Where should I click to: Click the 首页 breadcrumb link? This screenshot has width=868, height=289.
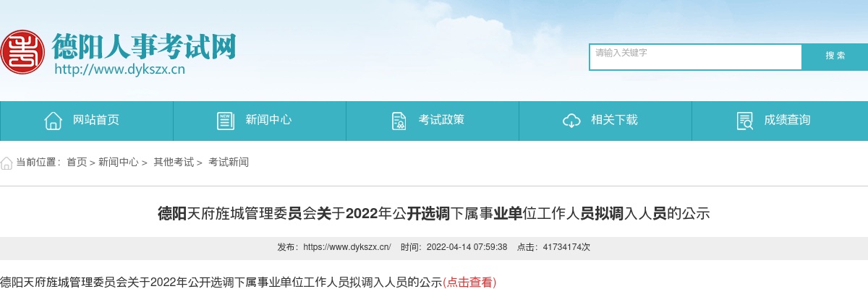77,163
